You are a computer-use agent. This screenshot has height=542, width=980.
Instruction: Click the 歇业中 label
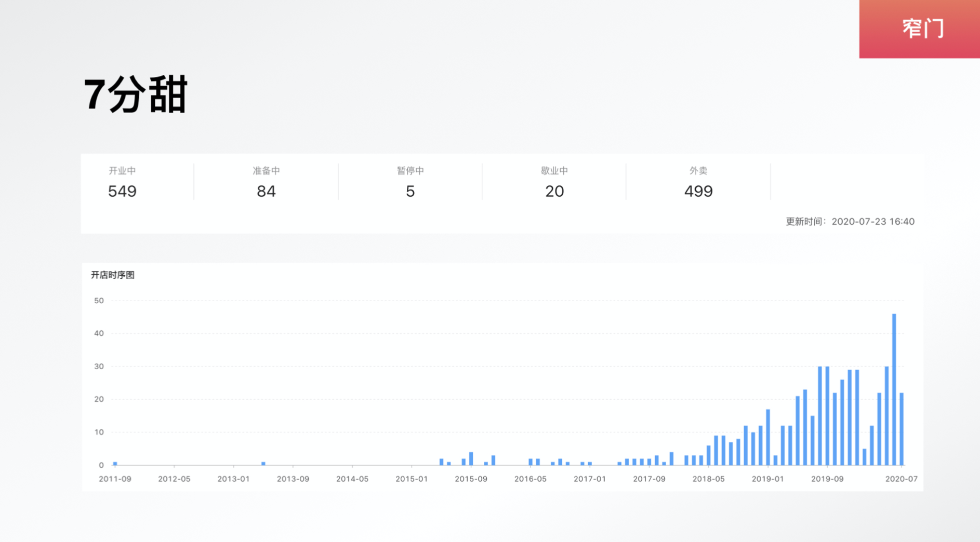(554, 171)
